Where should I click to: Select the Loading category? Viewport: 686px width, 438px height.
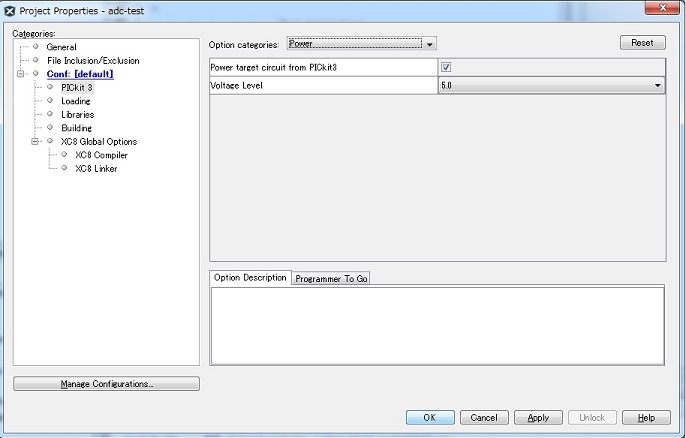pyautogui.click(x=76, y=101)
